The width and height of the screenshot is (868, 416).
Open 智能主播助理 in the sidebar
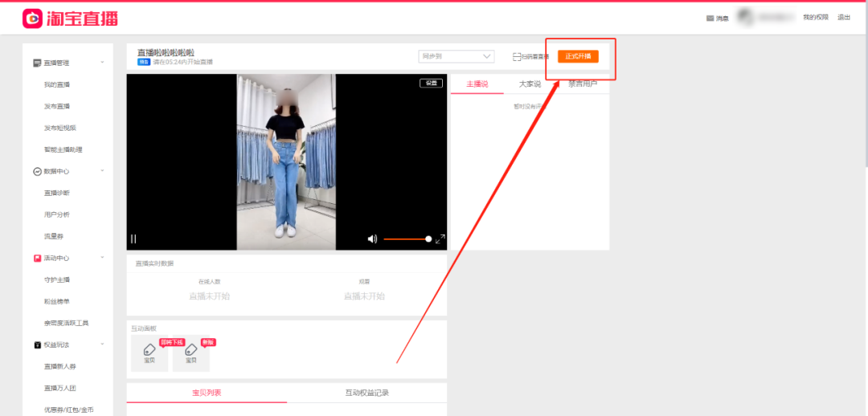pyautogui.click(x=63, y=149)
